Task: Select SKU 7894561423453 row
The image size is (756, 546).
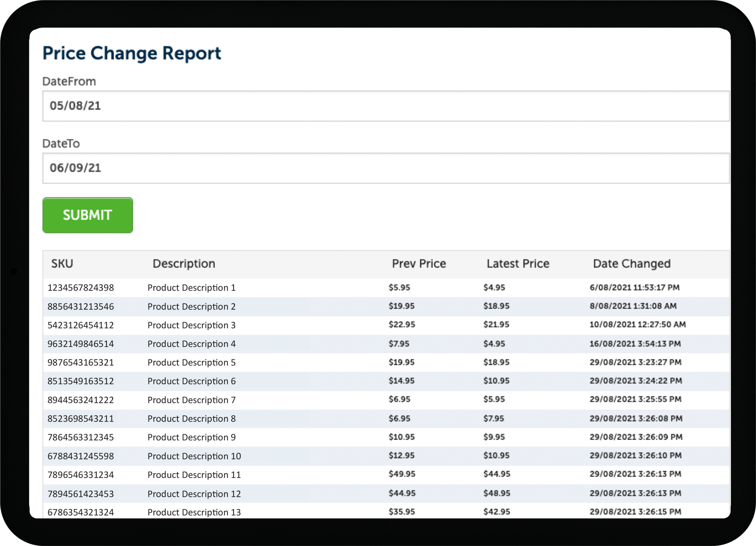Action: click(x=386, y=494)
